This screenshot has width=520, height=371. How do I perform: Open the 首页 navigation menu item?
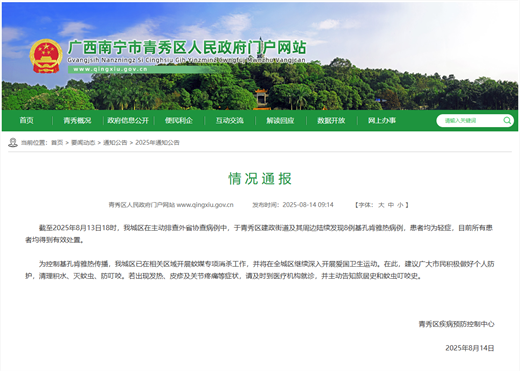click(x=26, y=120)
